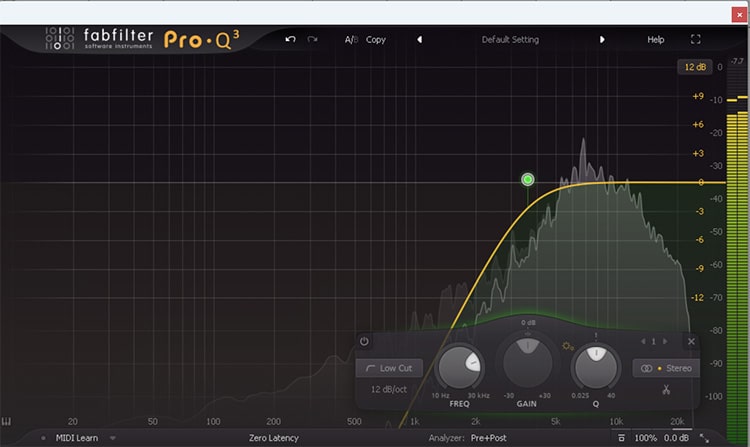
Task: Click the -7.7 peak level readout
Action: [737, 61]
